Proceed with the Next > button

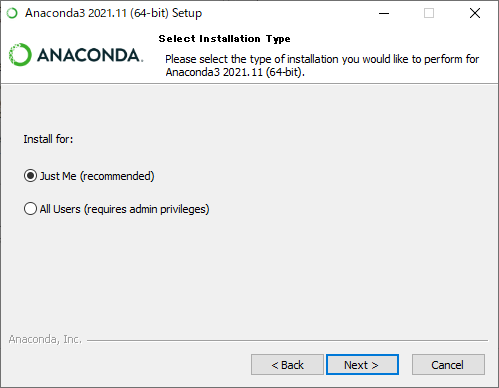coord(362,365)
